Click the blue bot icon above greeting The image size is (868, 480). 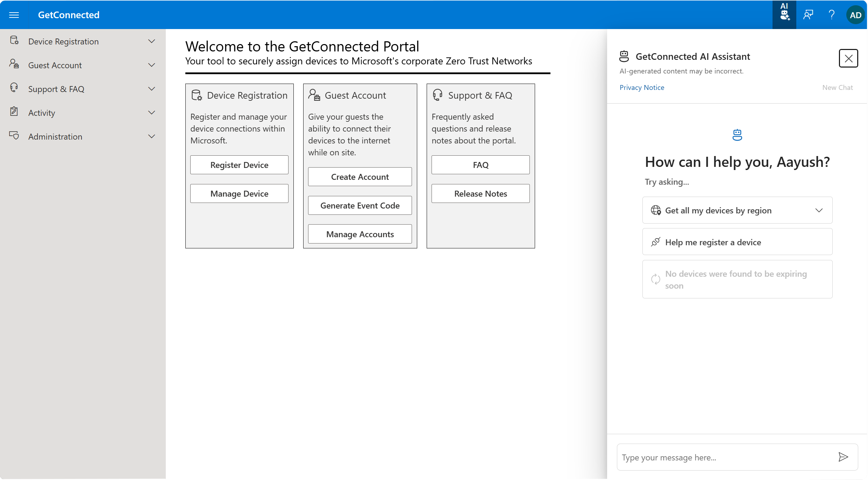tap(737, 135)
